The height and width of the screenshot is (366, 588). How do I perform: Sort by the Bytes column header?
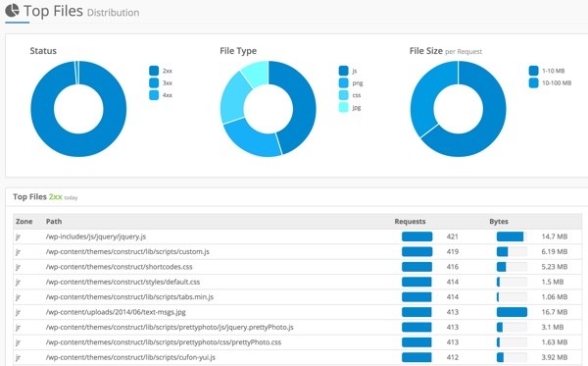click(499, 222)
